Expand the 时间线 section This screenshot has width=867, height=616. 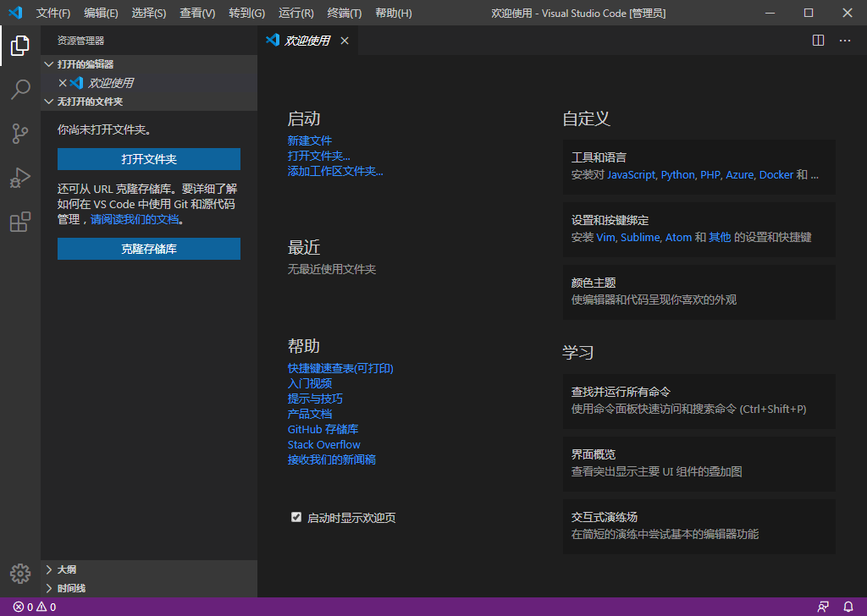149,588
